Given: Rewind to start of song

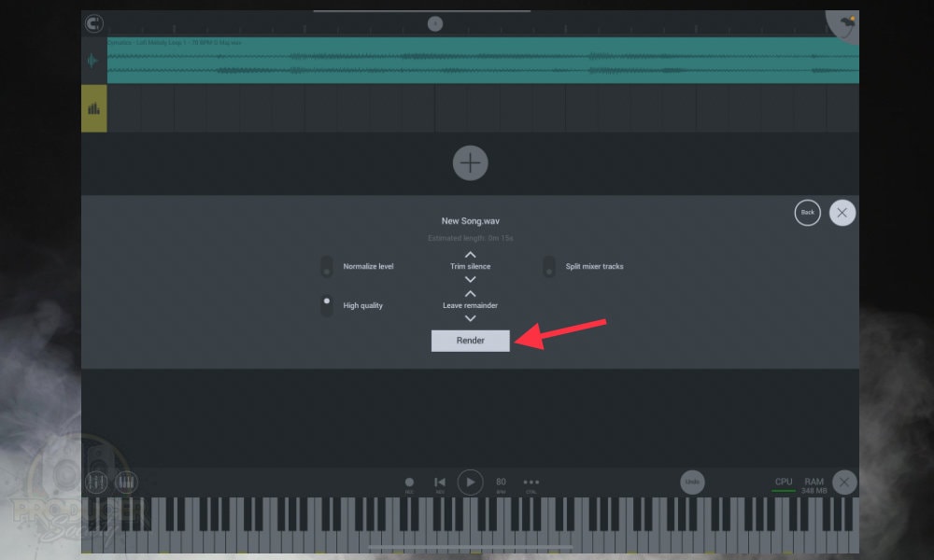Looking at the screenshot, I should pyautogui.click(x=440, y=483).
